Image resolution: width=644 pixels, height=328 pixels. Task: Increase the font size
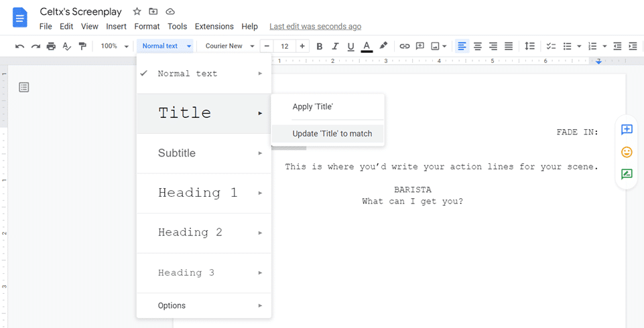(x=302, y=46)
